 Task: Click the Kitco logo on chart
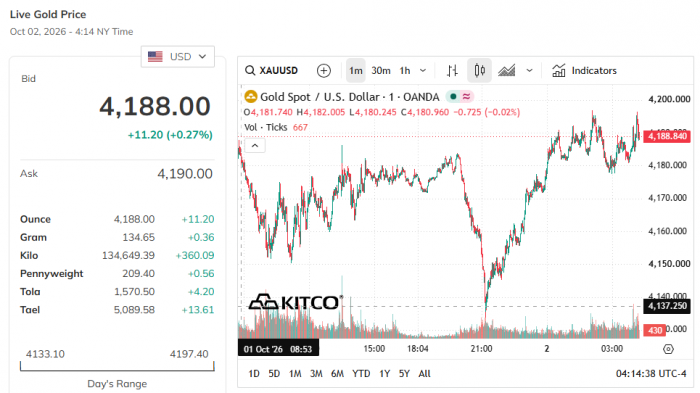[x=296, y=302]
